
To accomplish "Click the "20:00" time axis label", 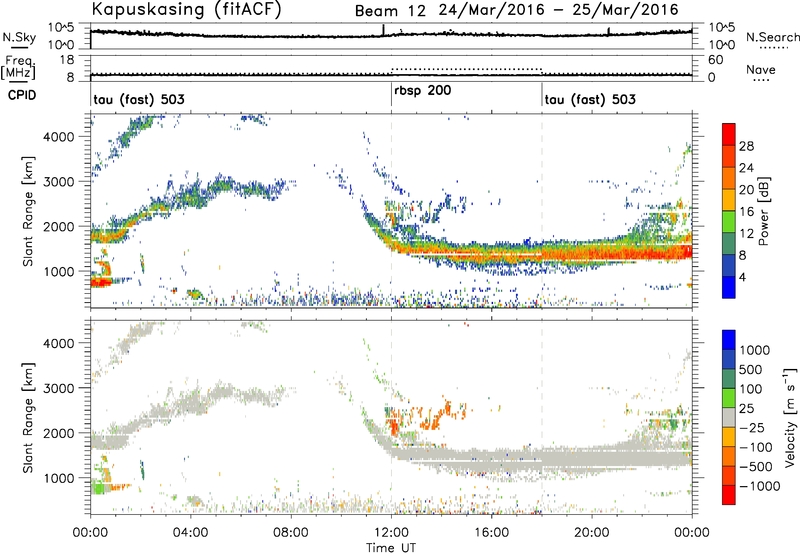I will pyautogui.click(x=592, y=533).
